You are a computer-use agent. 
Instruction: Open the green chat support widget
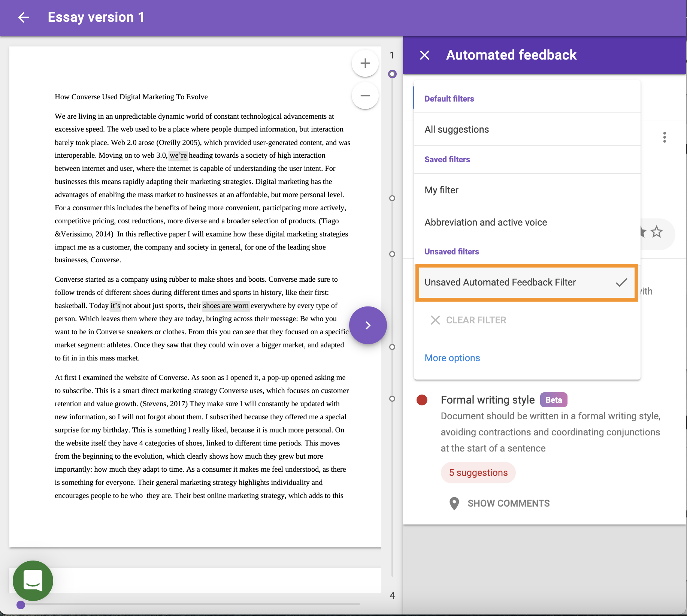click(33, 580)
